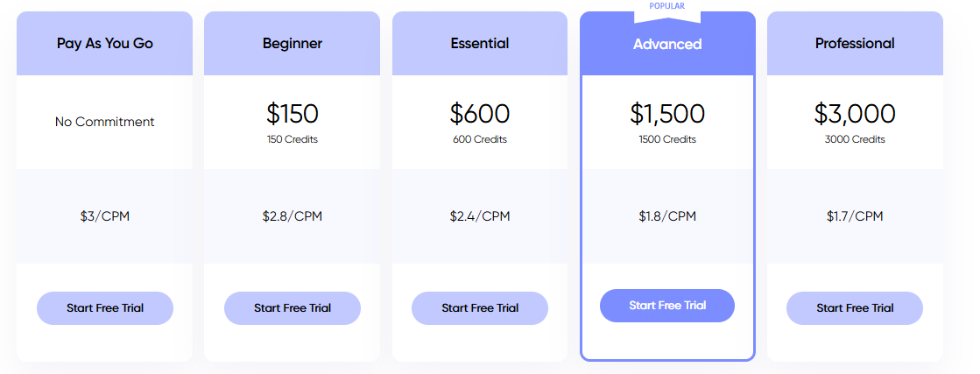This screenshot has width=980, height=374.
Task: Click the $1,500 Advanced price
Action: (667, 114)
